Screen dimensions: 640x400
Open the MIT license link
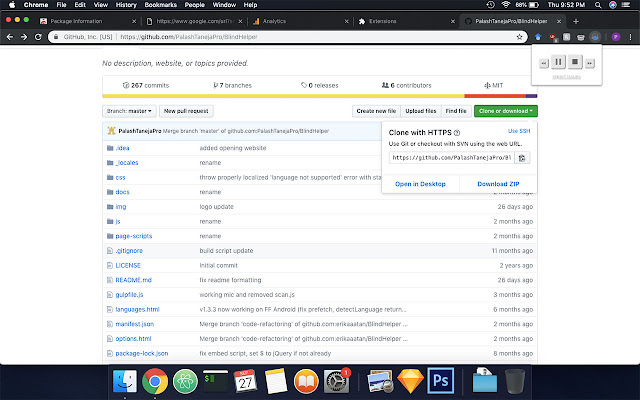pyautogui.click(x=493, y=85)
